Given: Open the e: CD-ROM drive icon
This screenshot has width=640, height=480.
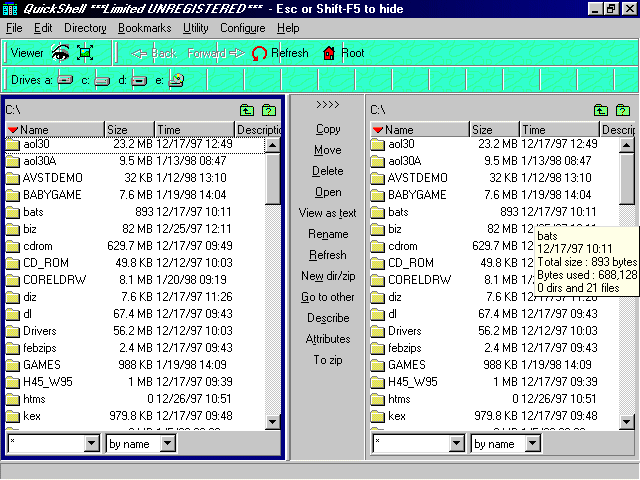Looking at the screenshot, I should point(176,81).
